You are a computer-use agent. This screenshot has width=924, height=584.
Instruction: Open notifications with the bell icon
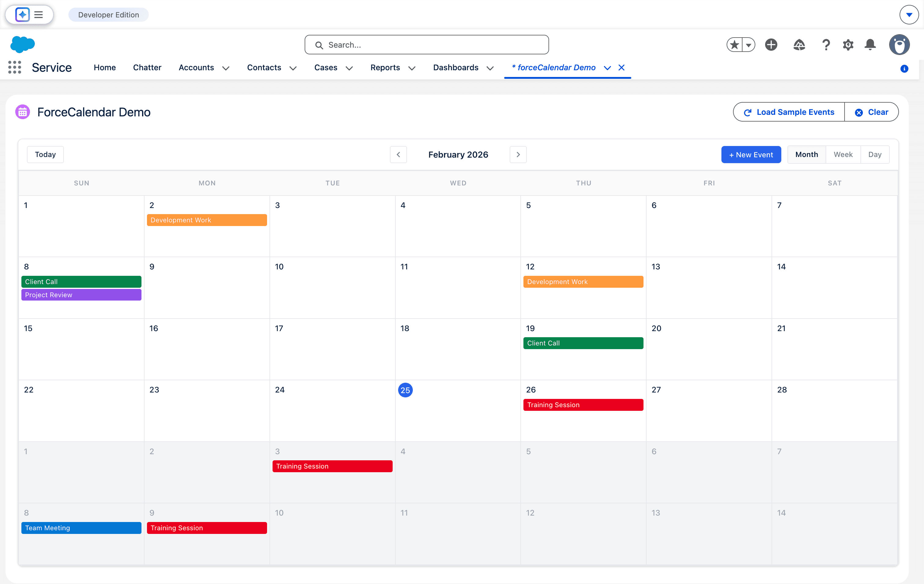click(x=870, y=45)
